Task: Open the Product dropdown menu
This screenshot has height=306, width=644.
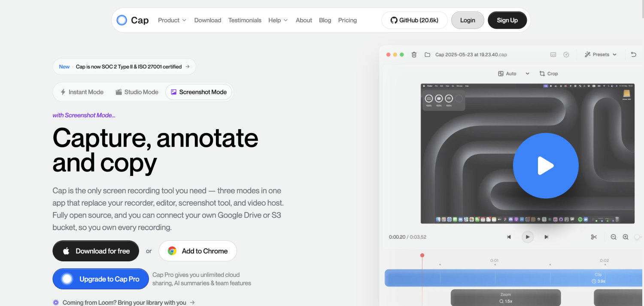Action: click(x=172, y=20)
